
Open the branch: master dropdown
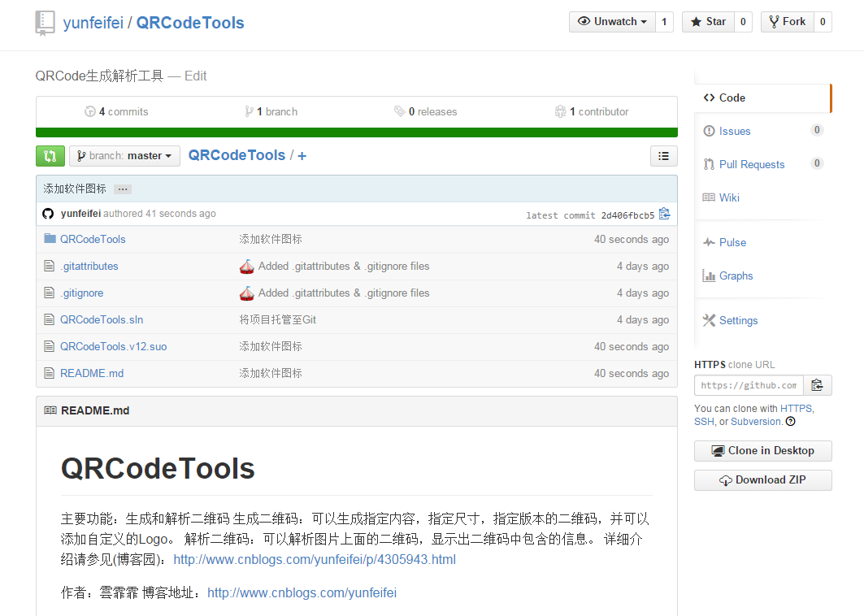124,156
